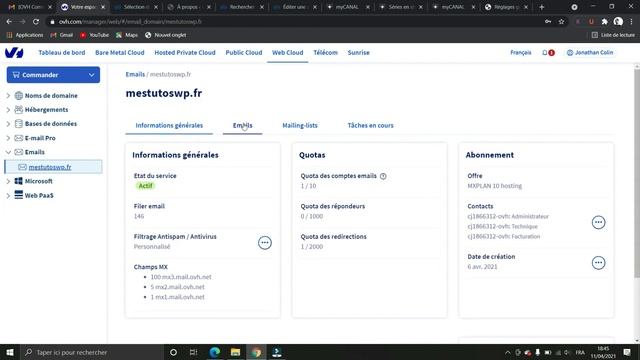Open the Jonathan Colin account menu

[590, 53]
